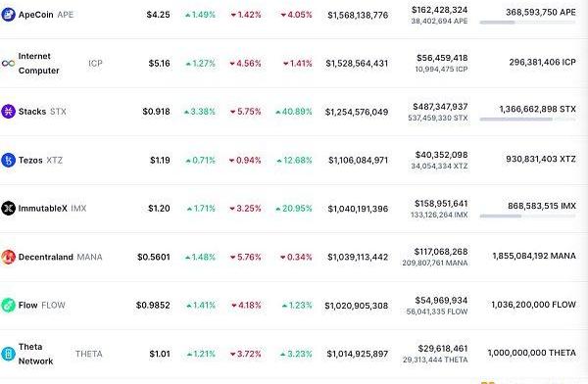This screenshot has width=588, height=384.
Task: Open the Tezos XTZ name link
Action: click(x=40, y=160)
